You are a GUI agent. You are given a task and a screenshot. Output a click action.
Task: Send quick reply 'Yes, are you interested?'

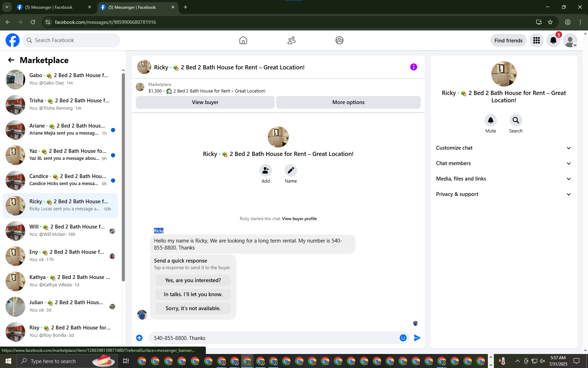[193, 280]
